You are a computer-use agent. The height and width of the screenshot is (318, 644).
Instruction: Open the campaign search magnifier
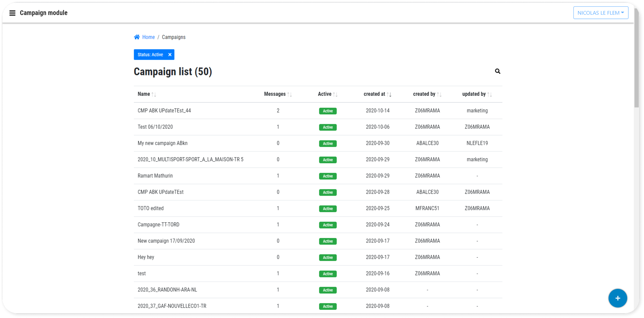point(497,71)
